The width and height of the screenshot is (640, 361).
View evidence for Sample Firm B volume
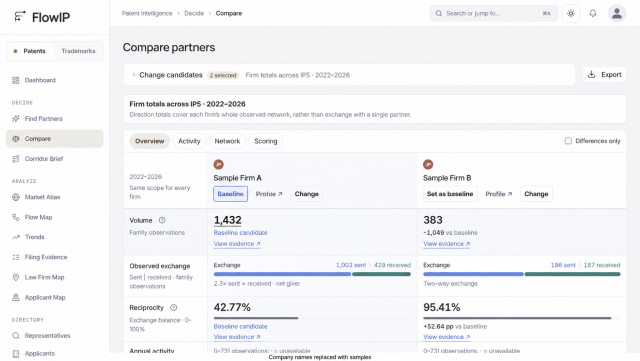click(x=447, y=244)
